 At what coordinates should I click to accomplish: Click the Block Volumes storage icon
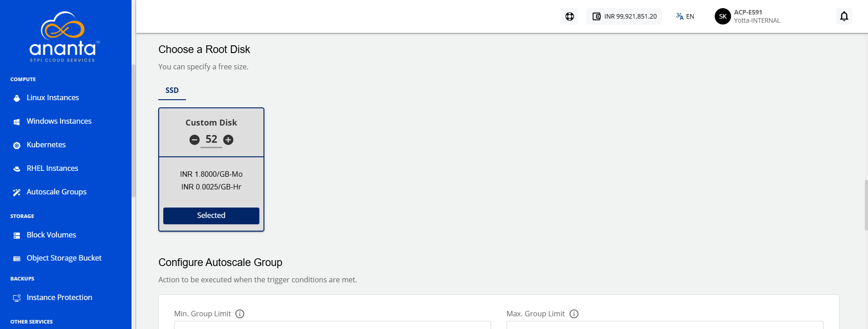(x=17, y=235)
